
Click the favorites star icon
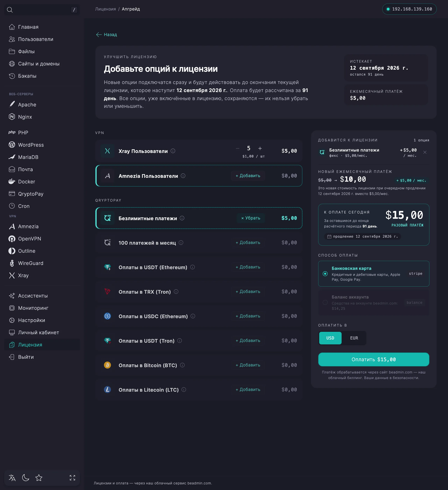[x=39, y=478]
